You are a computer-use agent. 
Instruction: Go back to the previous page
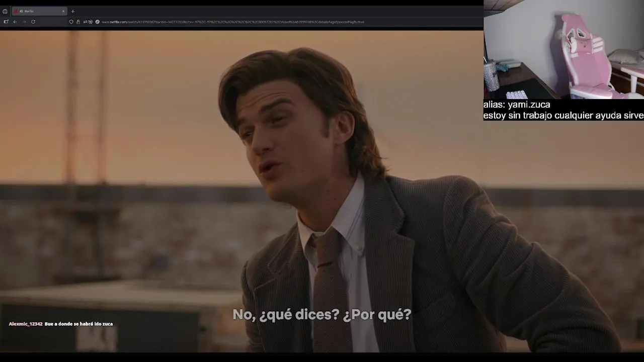pyautogui.click(x=15, y=22)
